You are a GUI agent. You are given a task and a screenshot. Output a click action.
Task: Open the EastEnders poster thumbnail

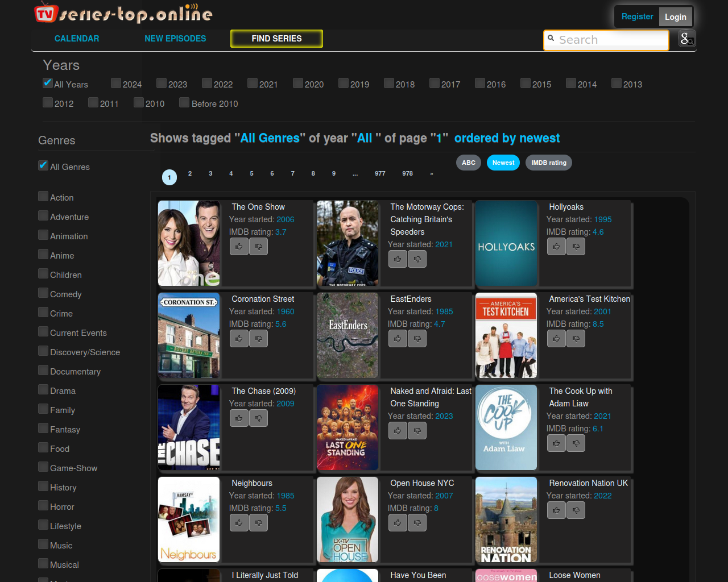tap(348, 335)
